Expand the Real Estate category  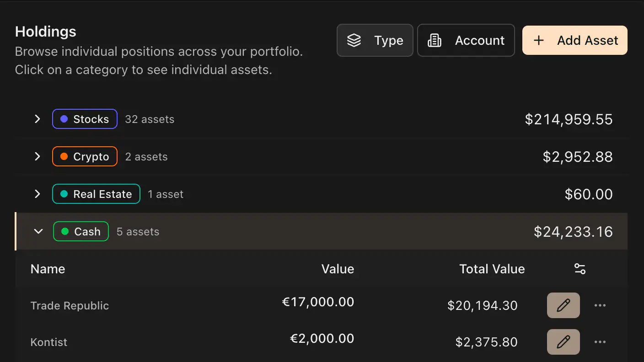pos(37,194)
